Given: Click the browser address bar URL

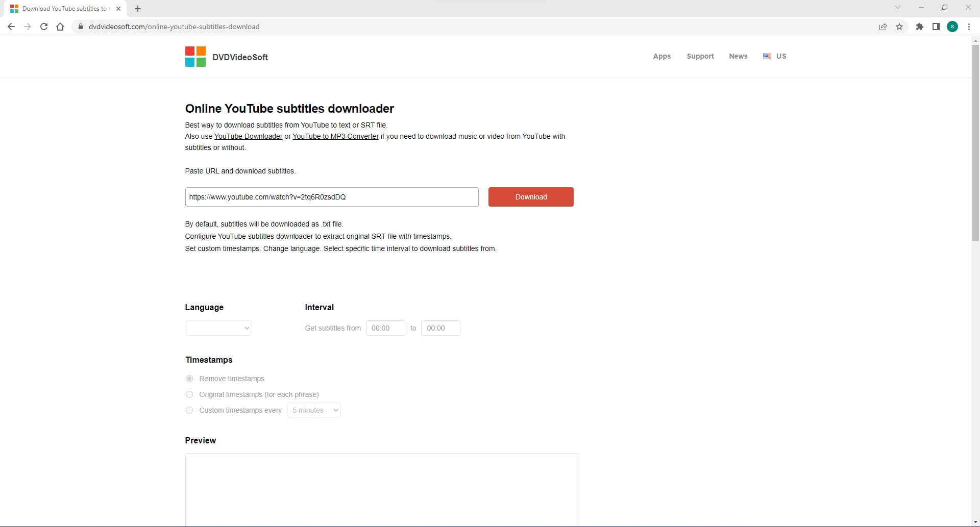Looking at the screenshot, I should click(x=174, y=27).
